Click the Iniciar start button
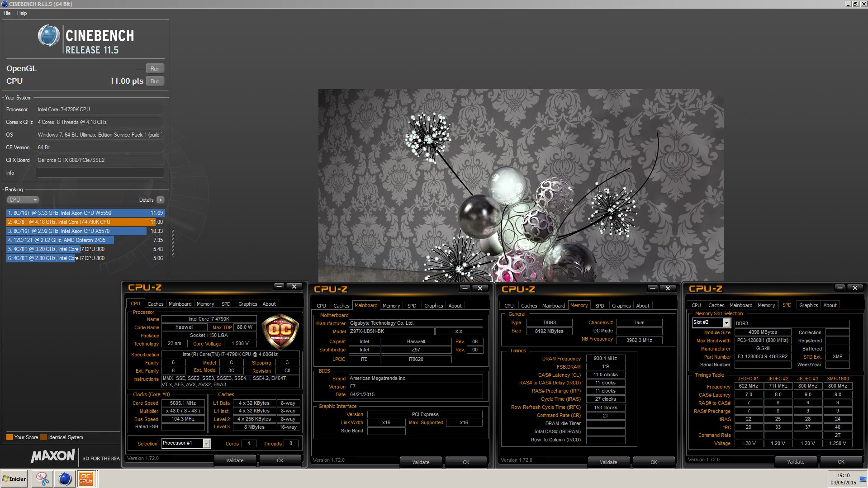Screen dimensions: 868x488 click(x=14, y=479)
